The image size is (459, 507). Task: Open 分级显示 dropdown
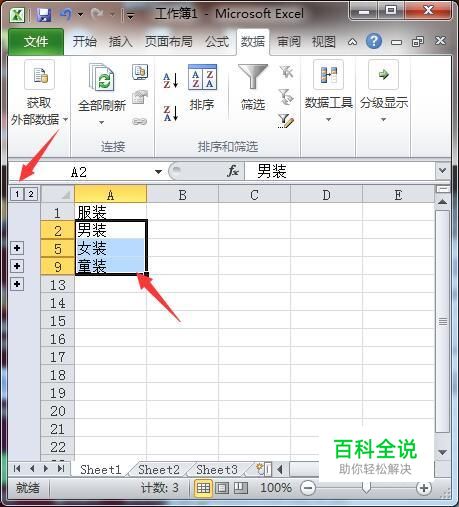384,91
